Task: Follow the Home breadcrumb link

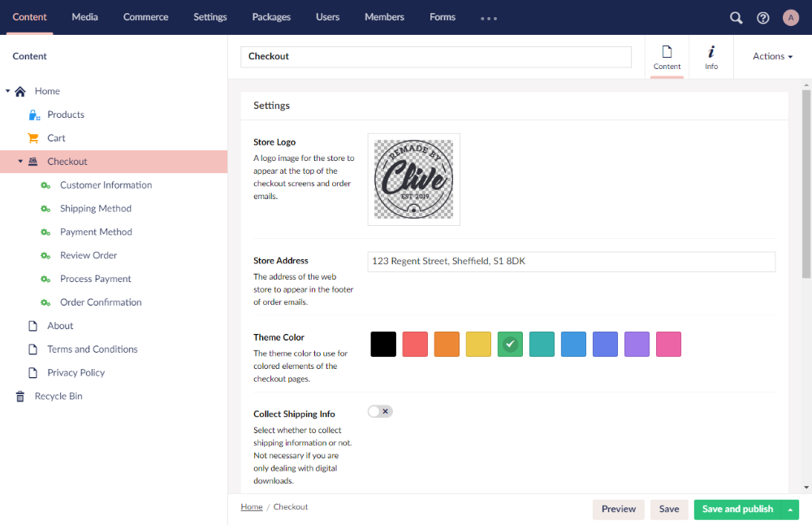Action: tap(251, 506)
